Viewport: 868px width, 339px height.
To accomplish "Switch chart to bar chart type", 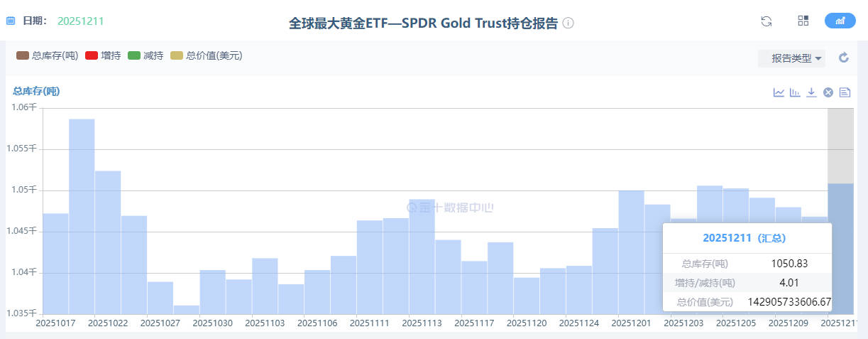I will 796,92.
